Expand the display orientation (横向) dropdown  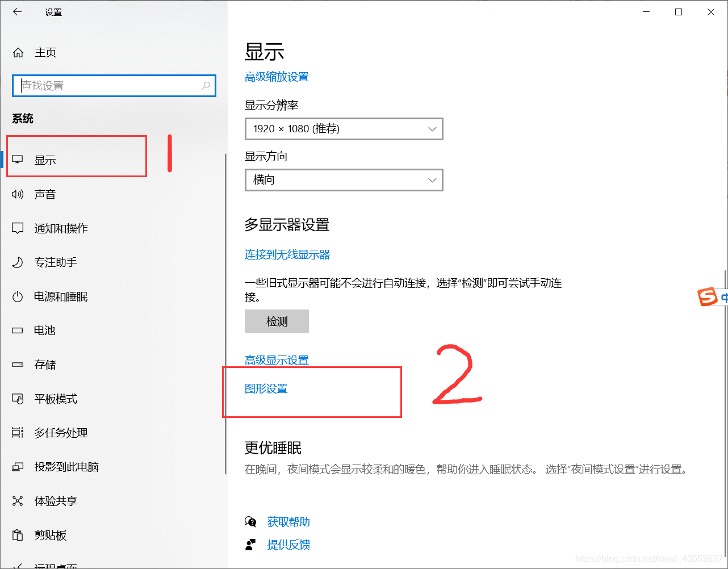[x=344, y=180]
